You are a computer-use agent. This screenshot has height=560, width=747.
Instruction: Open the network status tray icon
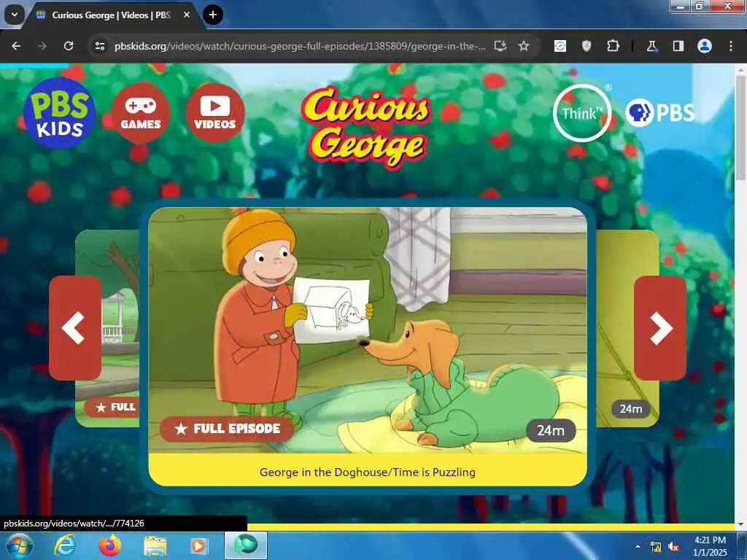coord(656,547)
